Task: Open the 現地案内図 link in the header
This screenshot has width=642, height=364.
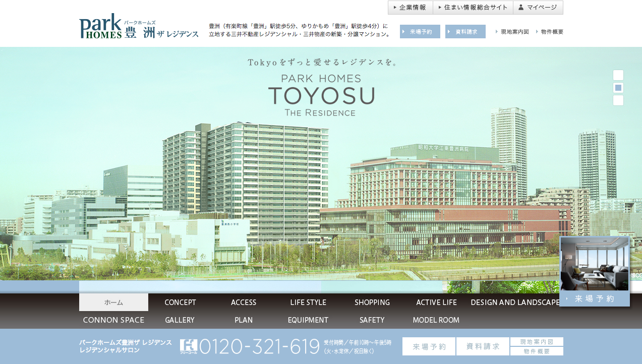Action: point(512,32)
